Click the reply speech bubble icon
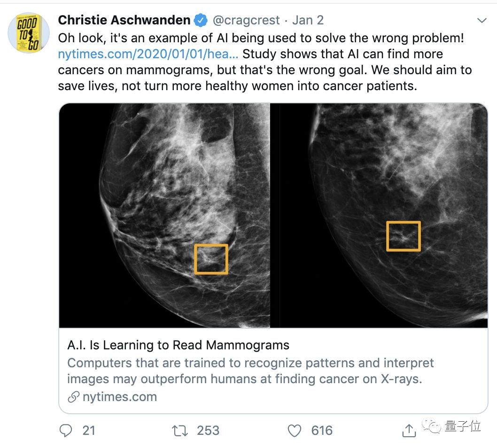Viewport: 497px width, 448px height. [66, 430]
